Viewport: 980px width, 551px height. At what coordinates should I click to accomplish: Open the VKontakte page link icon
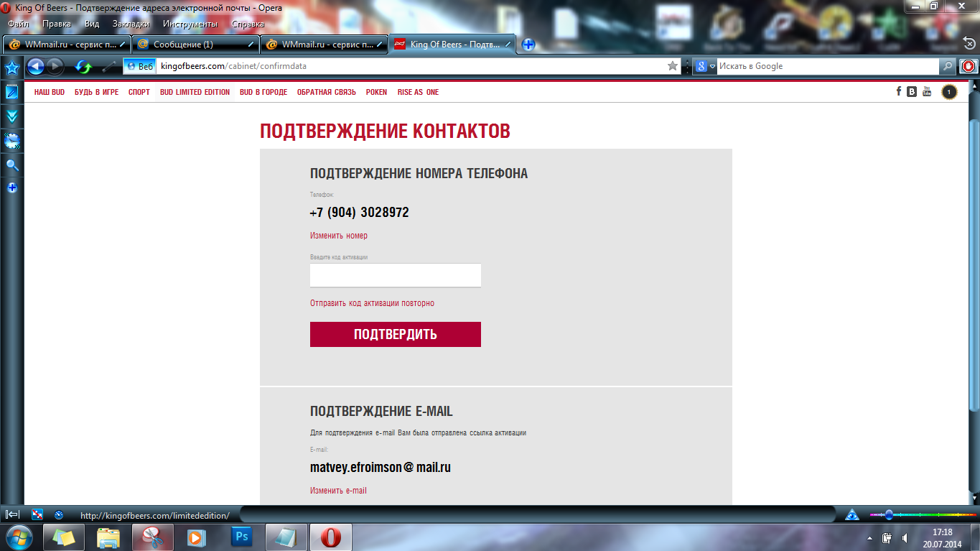tap(912, 91)
